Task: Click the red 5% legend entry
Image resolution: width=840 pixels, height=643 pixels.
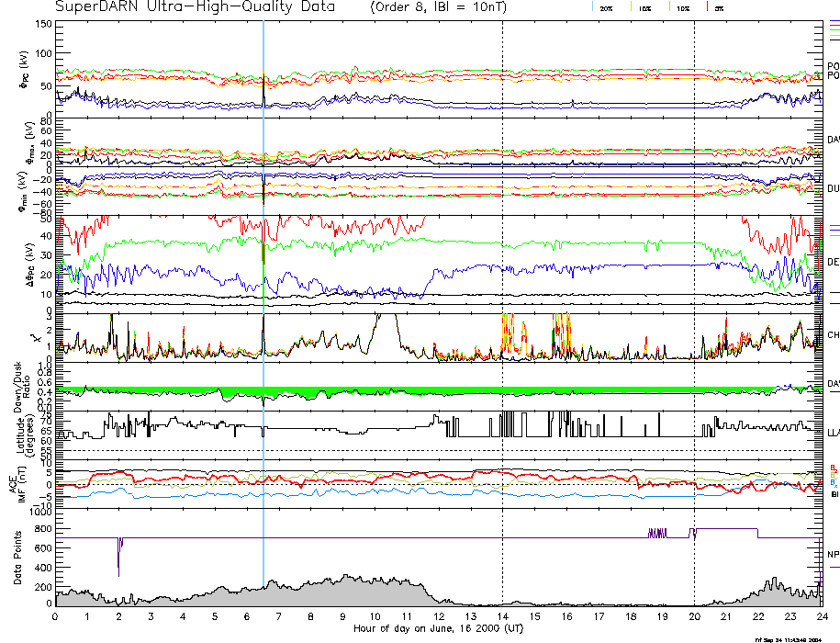Action: pos(719,7)
